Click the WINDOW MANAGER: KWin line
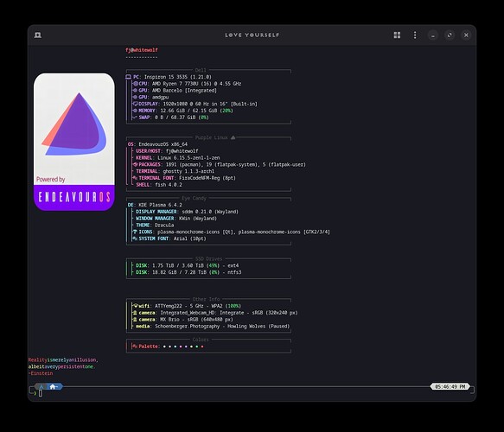This screenshot has height=432, width=504. coord(176,219)
